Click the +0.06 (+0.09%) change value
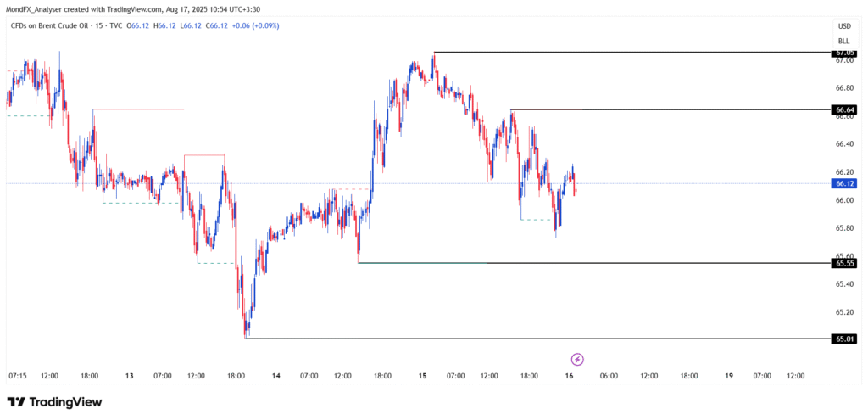868x420 pixels. point(253,25)
